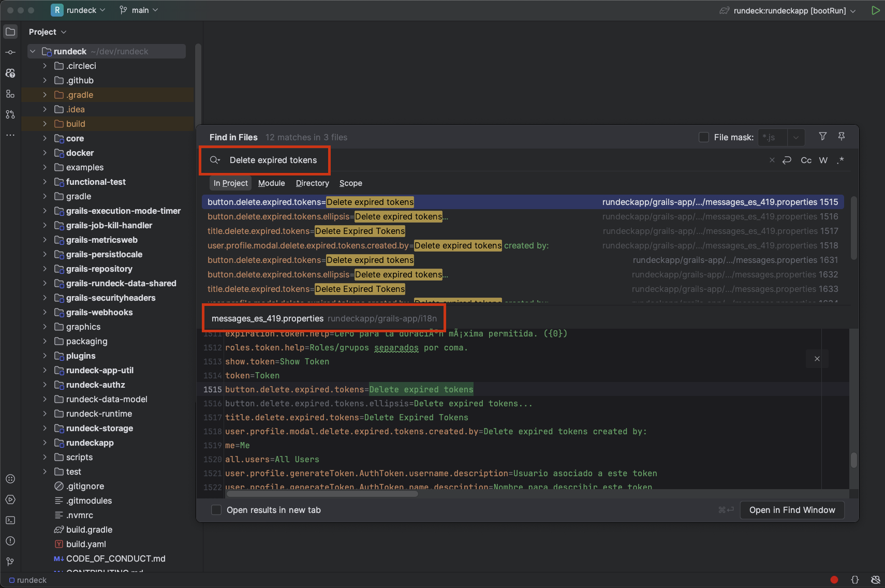The image size is (885, 588).
Task: Open the Project tool window icon
Action: coord(10,32)
